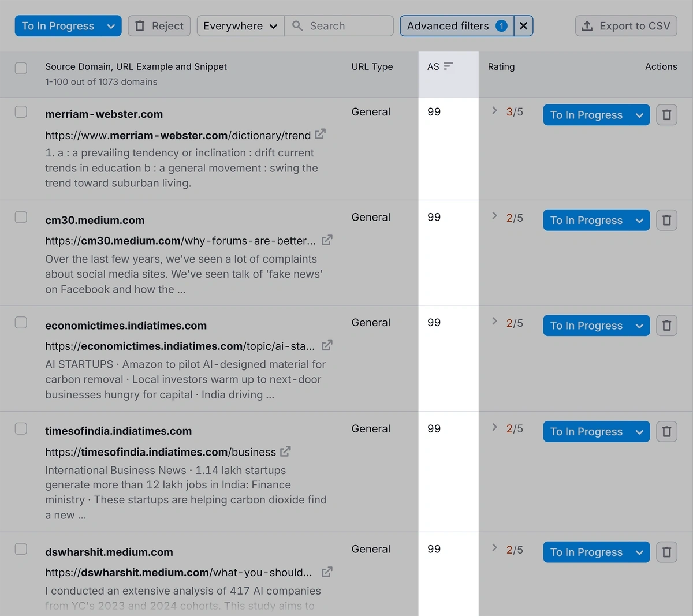
Task: Remove economictimes.indiatimes.com using trash icon
Action: [x=666, y=326]
